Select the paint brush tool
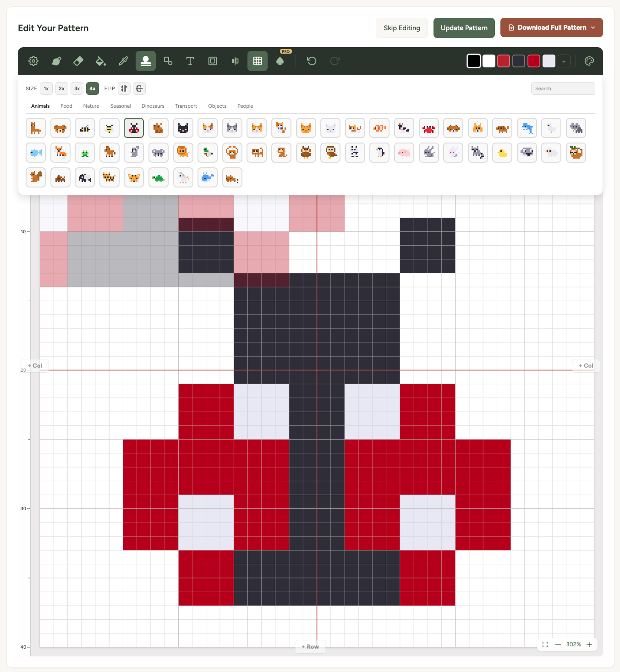The width and height of the screenshot is (620, 672). (56, 61)
